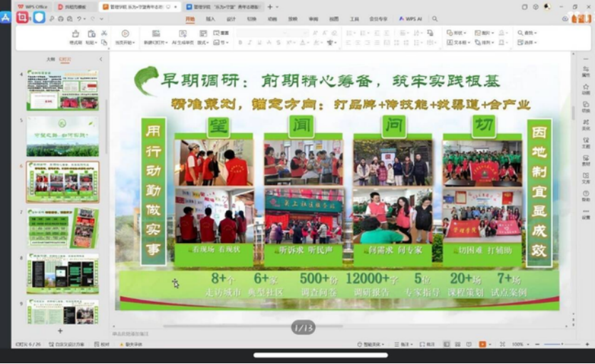Viewport: 595px width, 364px height.
Task: Click the zoom in plus icon
Action: coord(587,344)
